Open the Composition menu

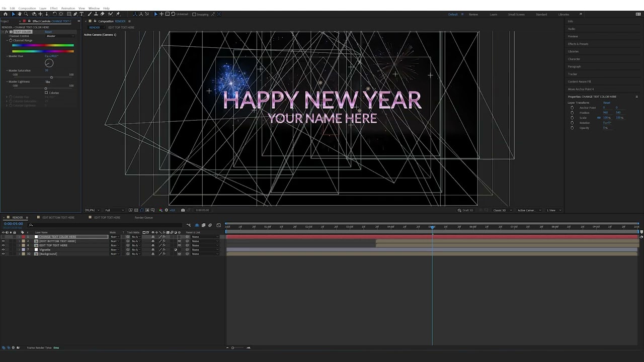tap(27, 9)
